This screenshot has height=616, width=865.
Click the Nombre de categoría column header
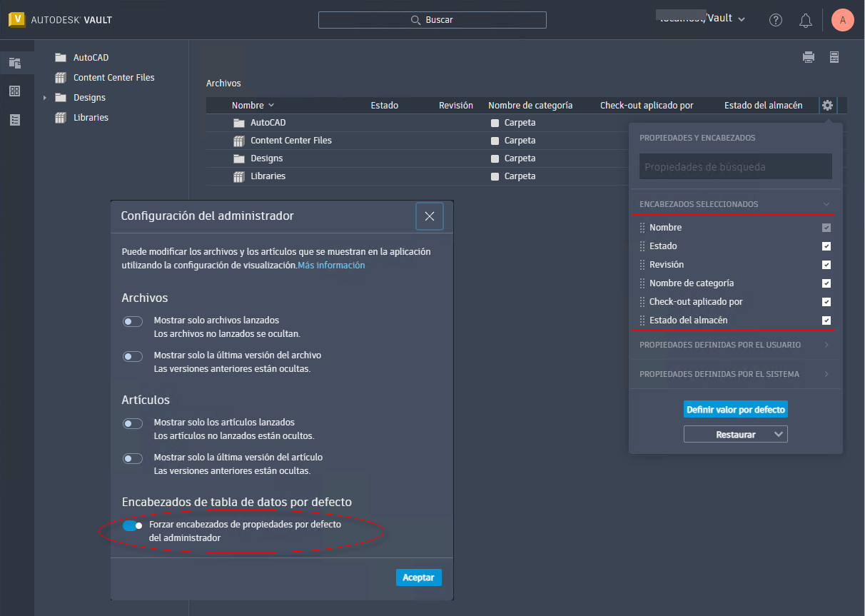tap(530, 105)
